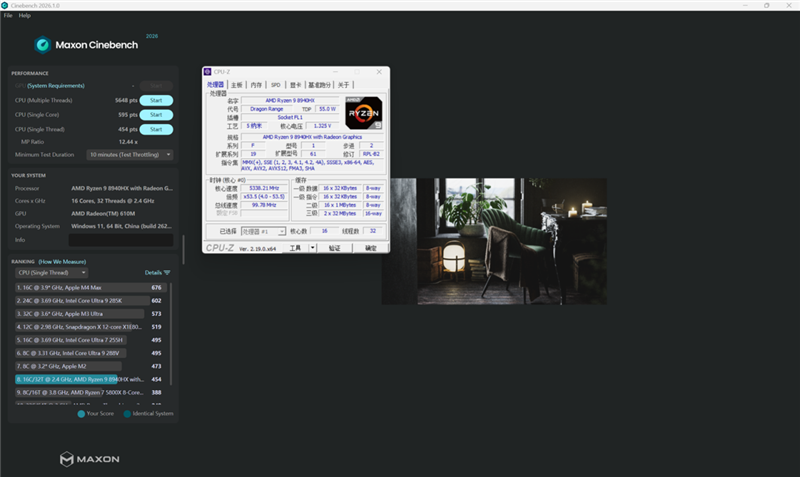Viewport: 800px width, 477px height.
Task: Click the 工具 button in CPU-Z
Action: (295, 248)
